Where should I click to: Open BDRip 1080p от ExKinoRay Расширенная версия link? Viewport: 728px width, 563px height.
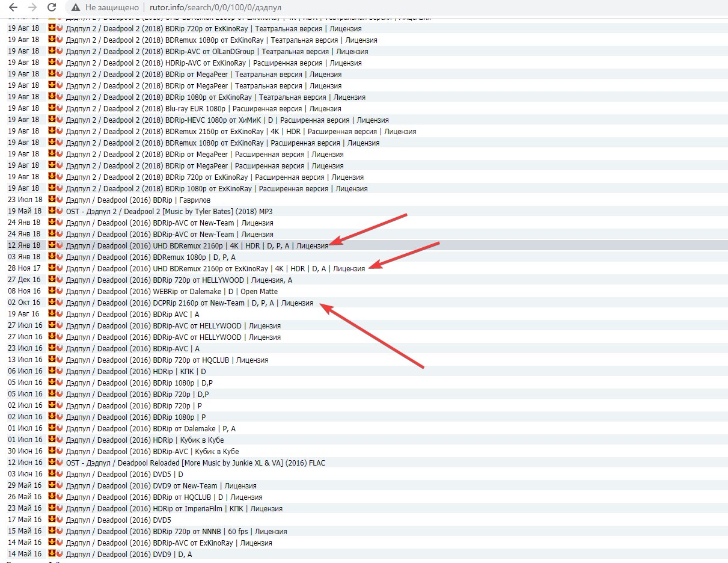(x=216, y=188)
